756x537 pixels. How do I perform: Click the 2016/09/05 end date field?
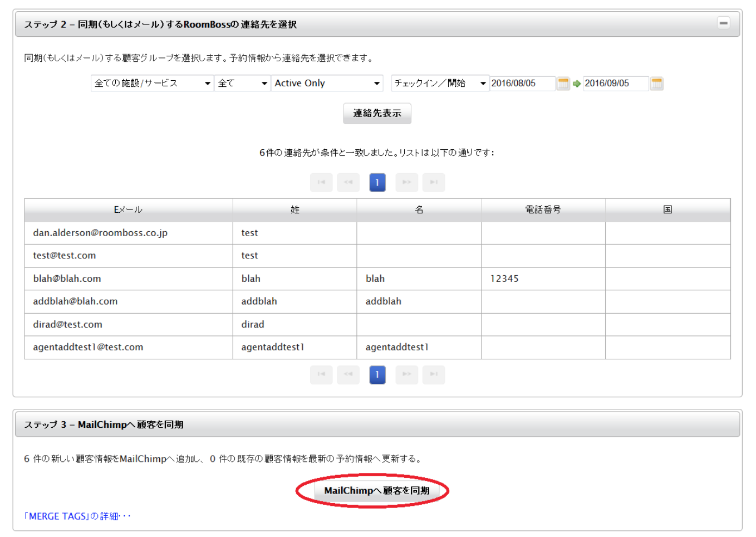pyautogui.click(x=615, y=84)
